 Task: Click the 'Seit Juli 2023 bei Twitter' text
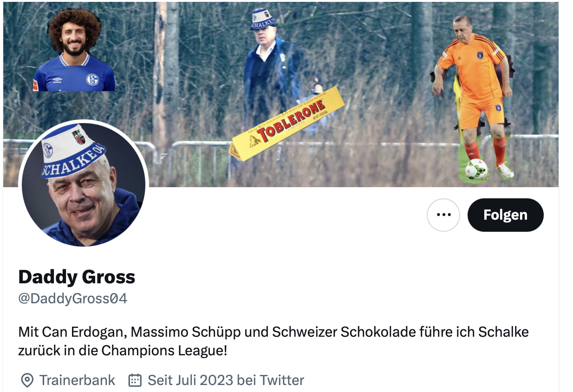(x=226, y=380)
